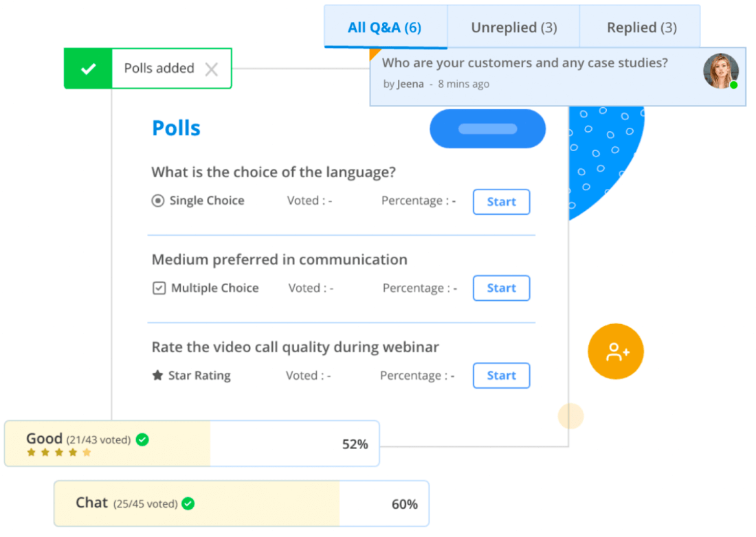Click the green check next to Chat
756x537 pixels.
click(188, 503)
